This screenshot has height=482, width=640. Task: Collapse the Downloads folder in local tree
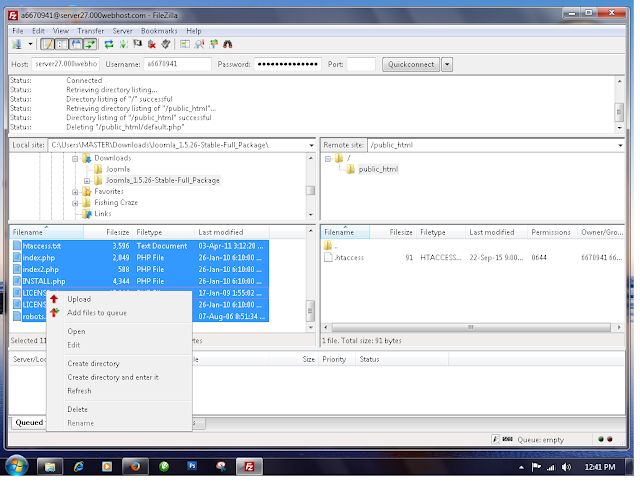click(x=75, y=159)
